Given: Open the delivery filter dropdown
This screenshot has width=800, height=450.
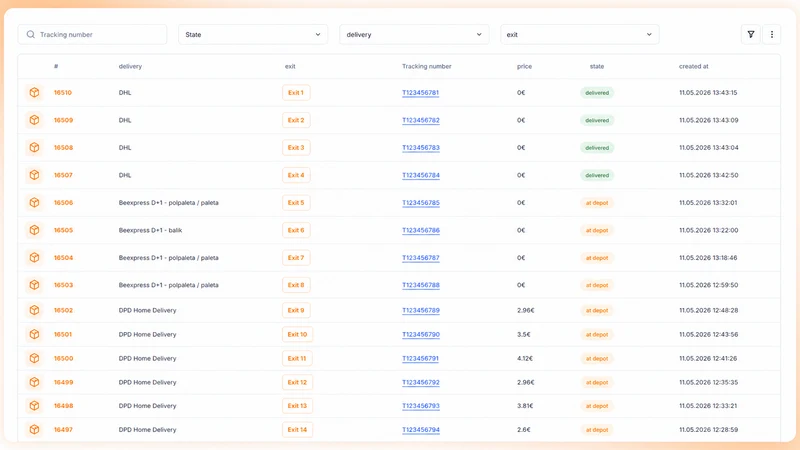Looking at the screenshot, I should [414, 35].
